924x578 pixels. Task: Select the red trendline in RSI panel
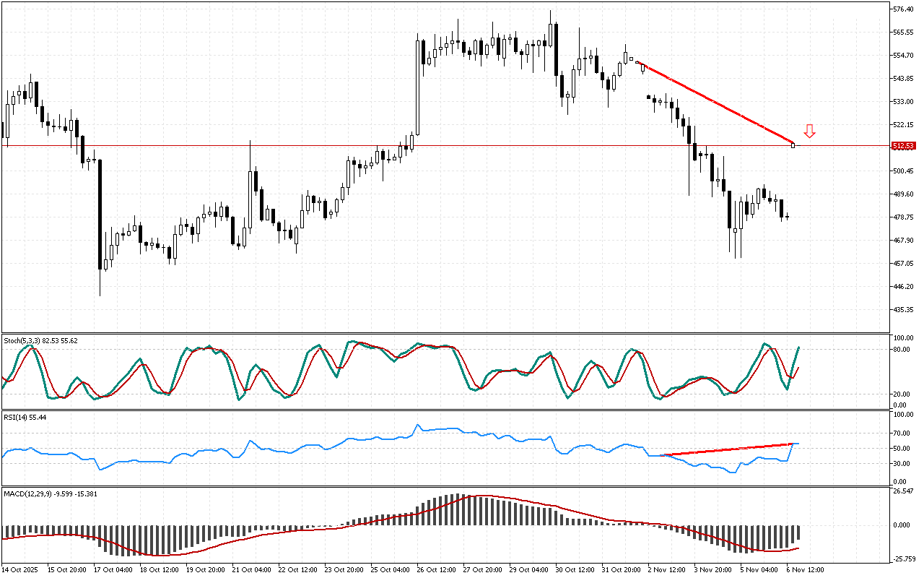coord(729,449)
